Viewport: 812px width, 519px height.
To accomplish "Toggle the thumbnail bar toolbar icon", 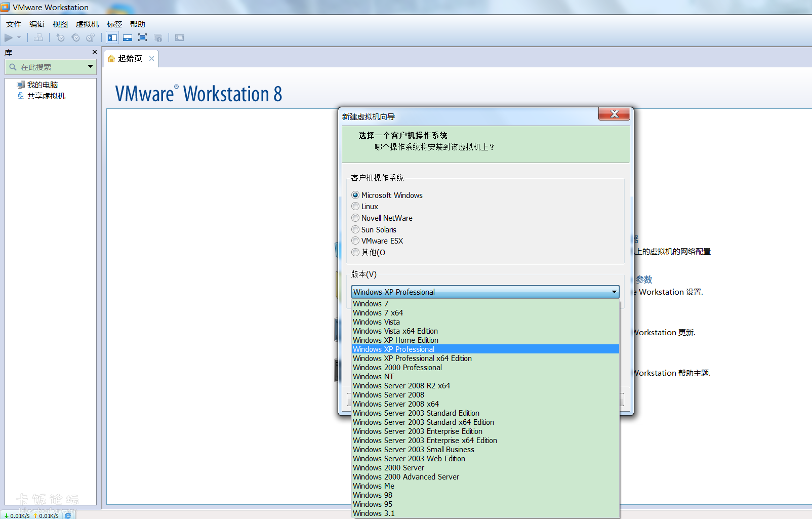I will point(128,37).
